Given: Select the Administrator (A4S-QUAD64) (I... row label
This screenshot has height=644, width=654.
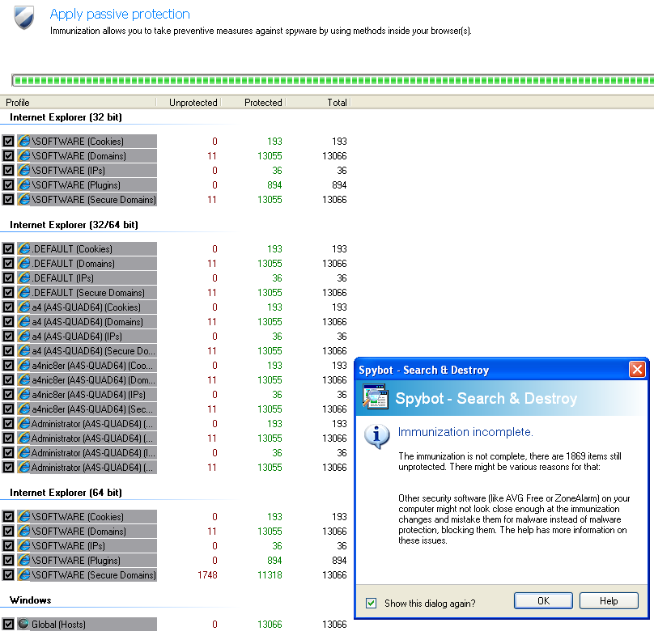Looking at the screenshot, I should coord(92,453).
